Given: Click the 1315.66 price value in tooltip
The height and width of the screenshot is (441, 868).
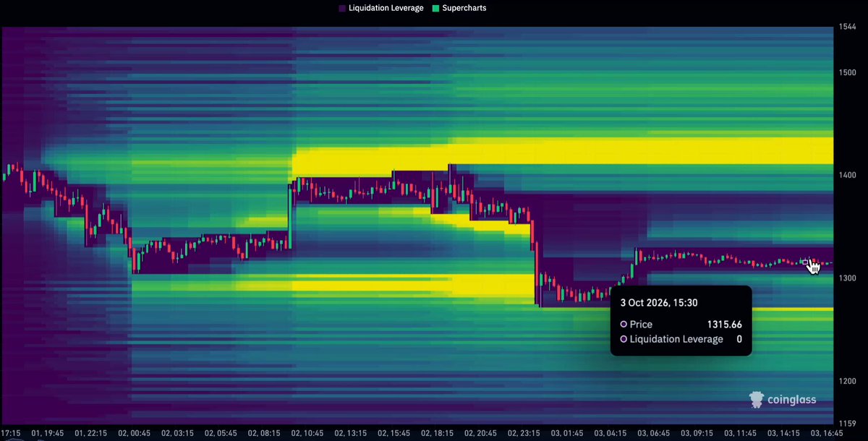Looking at the screenshot, I should [724, 325].
